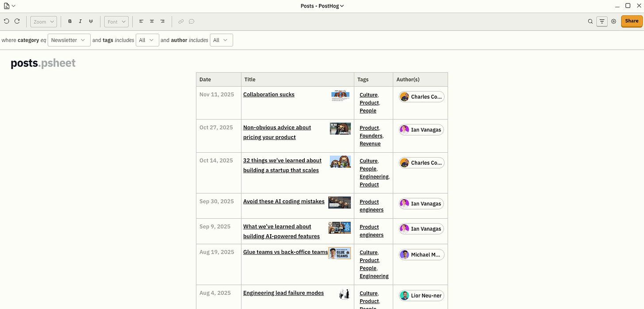Open Glue teams vs back-office teams

click(285, 252)
